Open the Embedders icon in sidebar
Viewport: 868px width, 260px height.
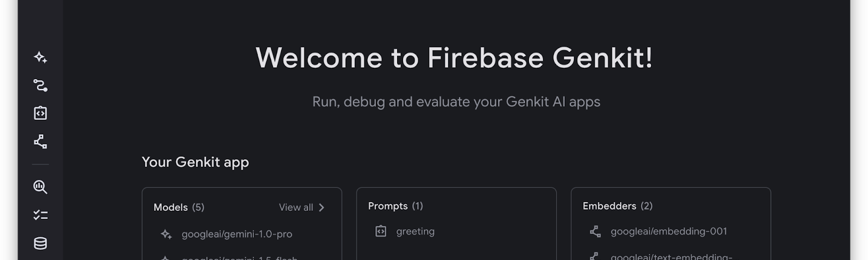(x=40, y=141)
